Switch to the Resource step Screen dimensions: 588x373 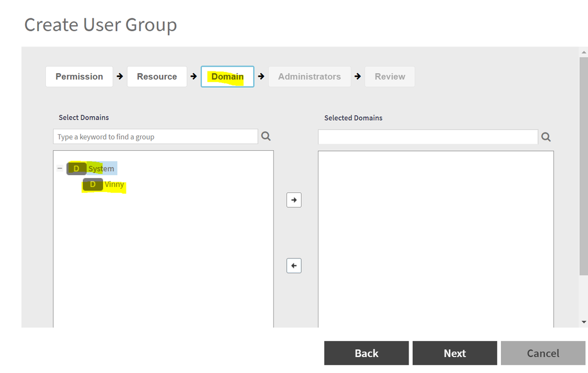(157, 77)
